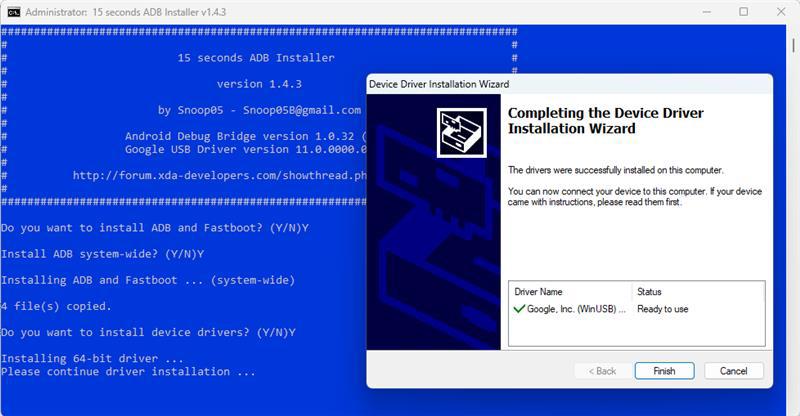This screenshot has height=416, width=800.
Task: Click 'Do you want to install ADB and Fastboot?' line
Action: 155,228
